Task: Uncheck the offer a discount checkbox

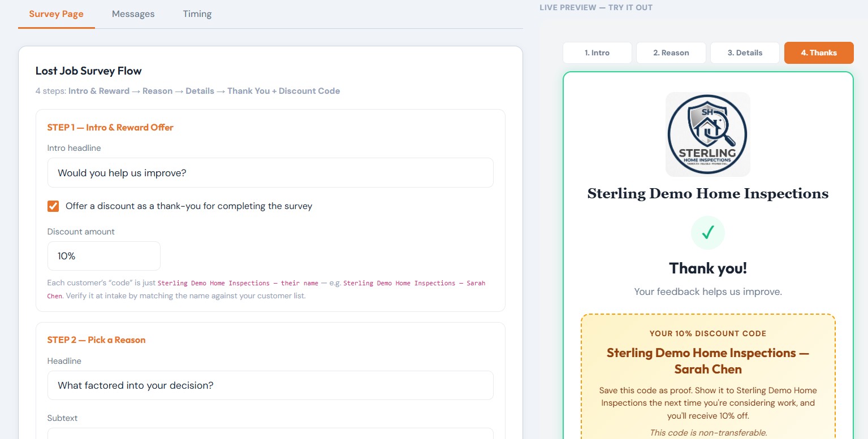Action: (x=53, y=206)
